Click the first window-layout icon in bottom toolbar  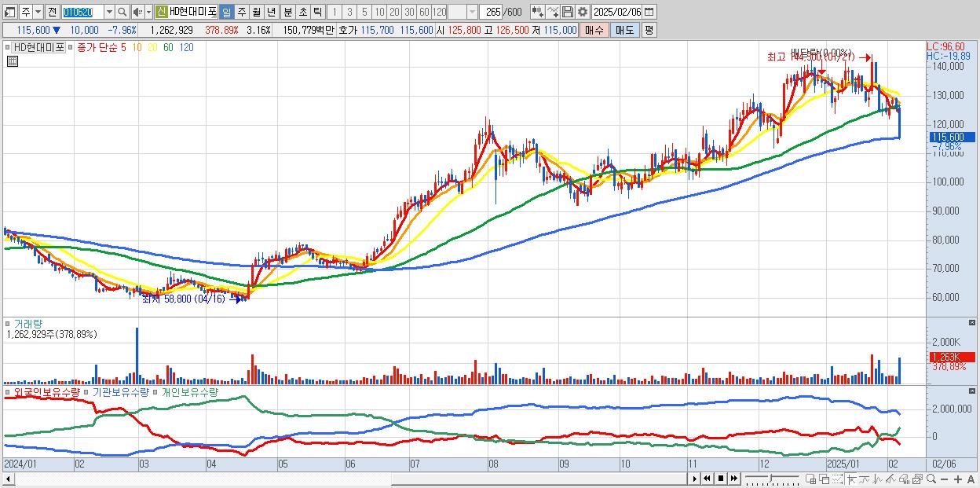point(810,479)
